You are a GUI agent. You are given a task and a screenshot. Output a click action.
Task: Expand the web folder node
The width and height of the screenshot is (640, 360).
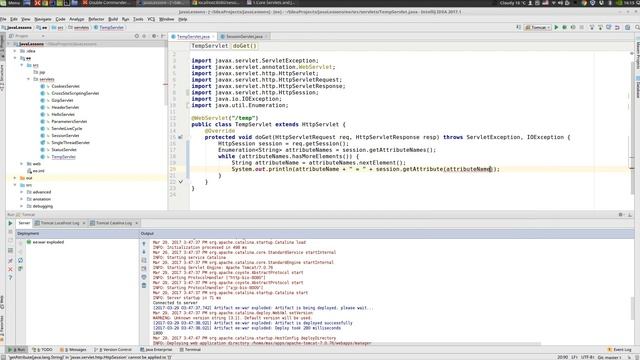coord(22,164)
